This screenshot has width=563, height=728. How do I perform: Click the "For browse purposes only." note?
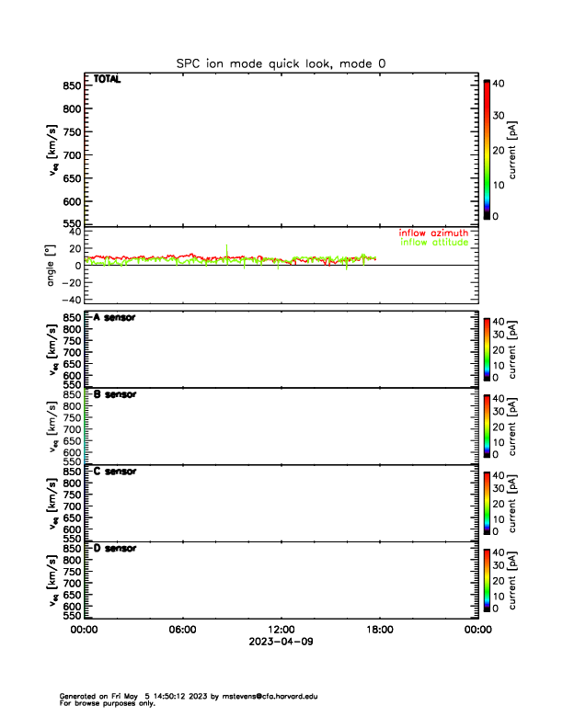click(x=103, y=703)
